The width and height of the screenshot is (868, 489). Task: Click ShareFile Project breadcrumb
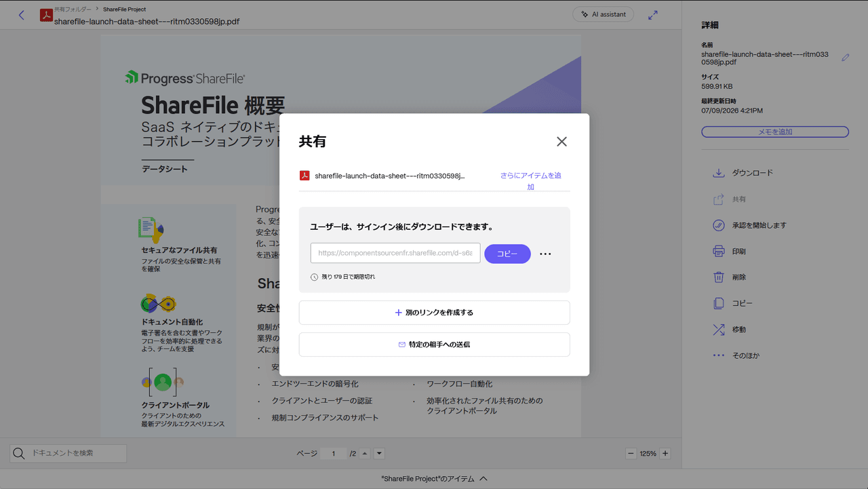(x=124, y=9)
